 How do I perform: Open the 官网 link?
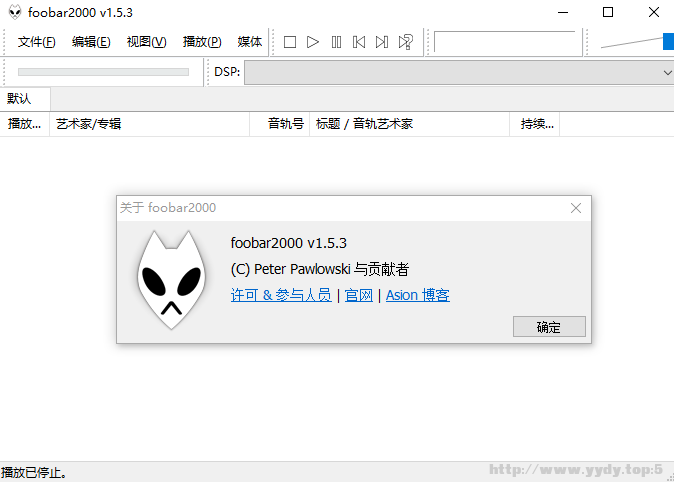tap(358, 295)
